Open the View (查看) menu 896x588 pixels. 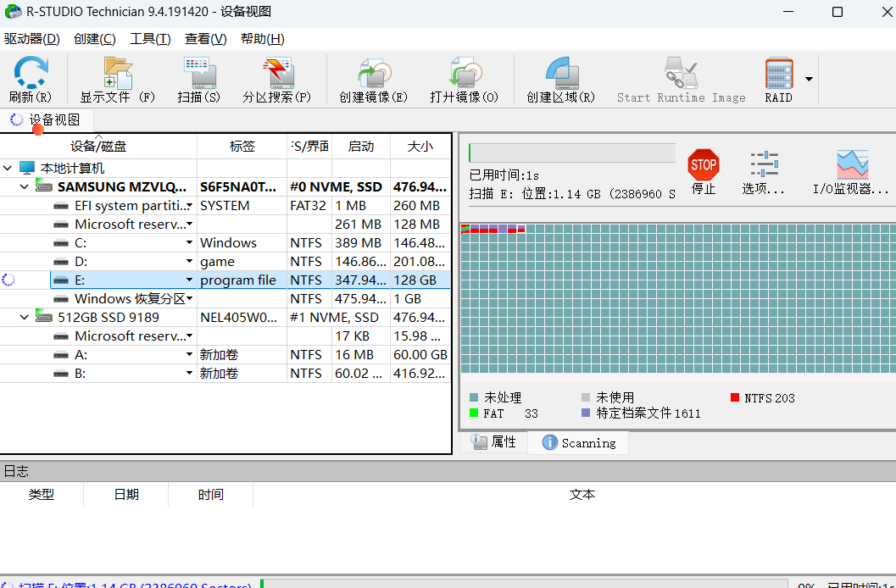[x=206, y=39]
